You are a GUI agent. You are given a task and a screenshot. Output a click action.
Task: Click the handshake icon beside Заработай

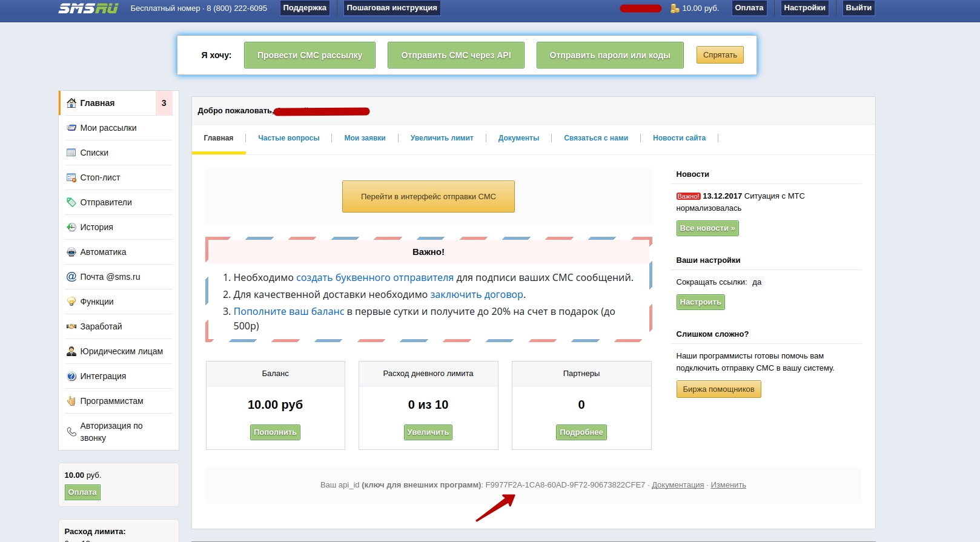click(71, 326)
